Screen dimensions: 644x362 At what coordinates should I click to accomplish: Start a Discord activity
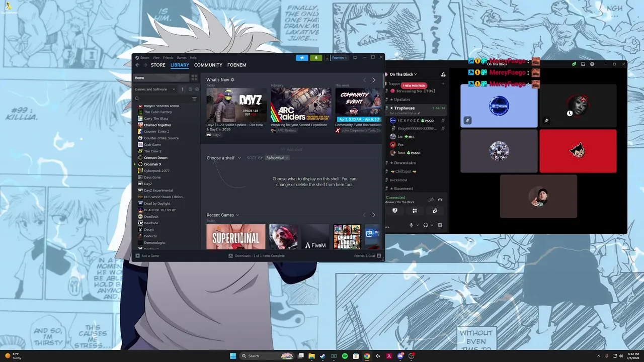coord(415,211)
